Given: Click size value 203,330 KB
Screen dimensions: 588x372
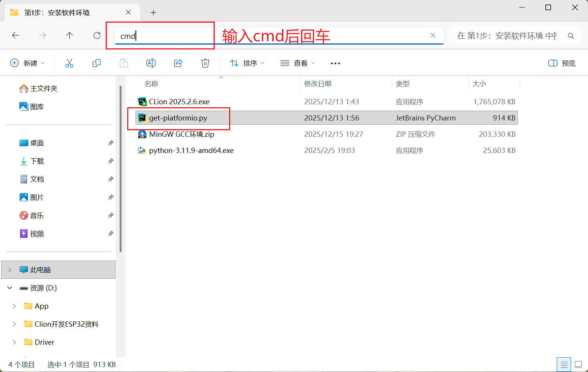Looking at the screenshot, I should coord(497,134).
